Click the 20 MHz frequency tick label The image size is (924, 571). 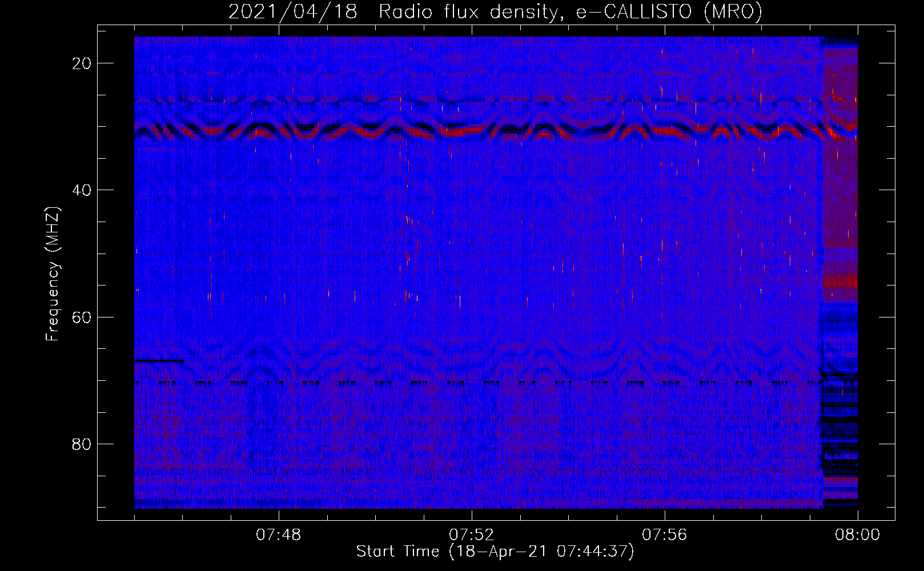(x=82, y=63)
